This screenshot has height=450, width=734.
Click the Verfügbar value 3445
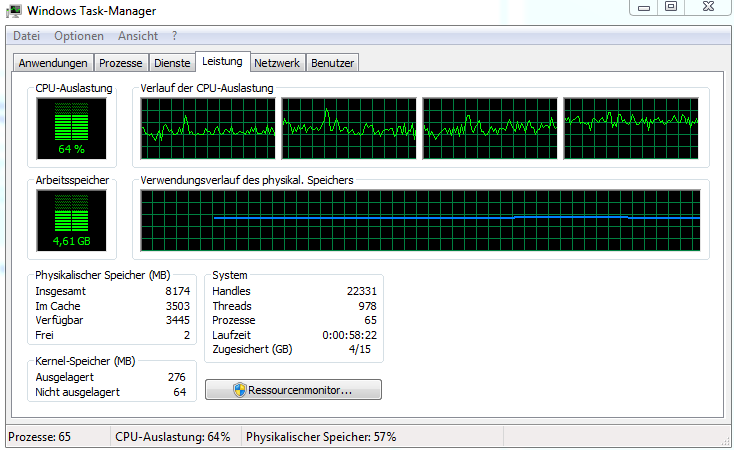coord(177,320)
